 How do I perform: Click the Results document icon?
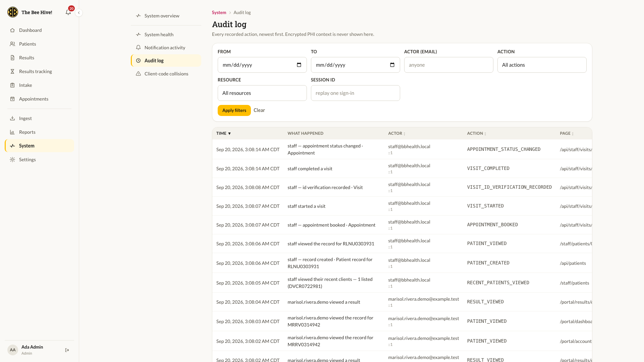point(12,58)
